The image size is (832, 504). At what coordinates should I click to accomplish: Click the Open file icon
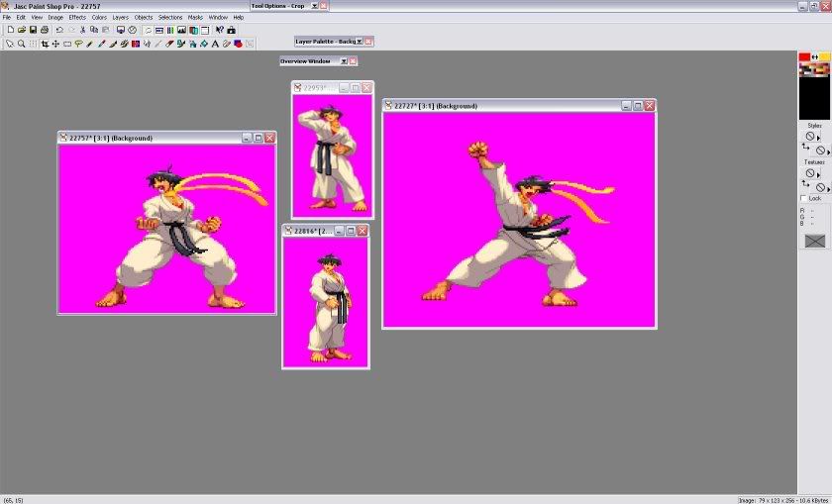coord(22,30)
